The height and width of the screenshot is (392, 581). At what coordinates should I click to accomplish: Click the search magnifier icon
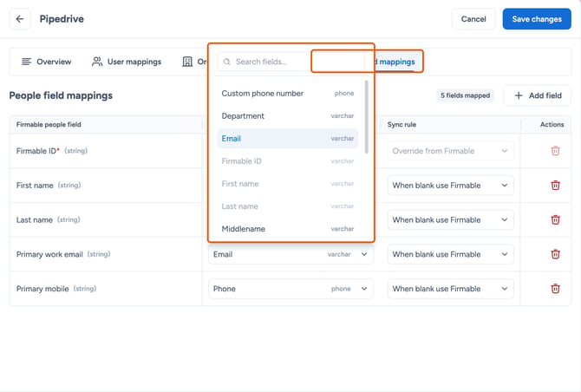227,62
